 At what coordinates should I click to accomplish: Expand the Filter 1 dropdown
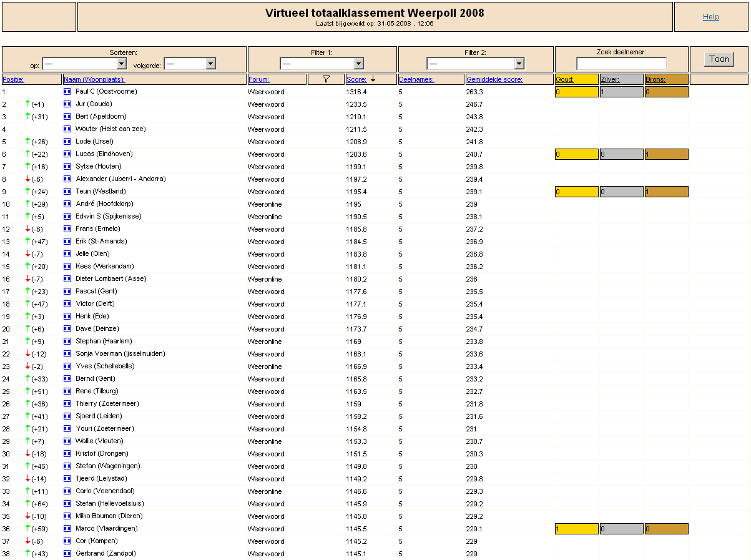tap(322, 64)
